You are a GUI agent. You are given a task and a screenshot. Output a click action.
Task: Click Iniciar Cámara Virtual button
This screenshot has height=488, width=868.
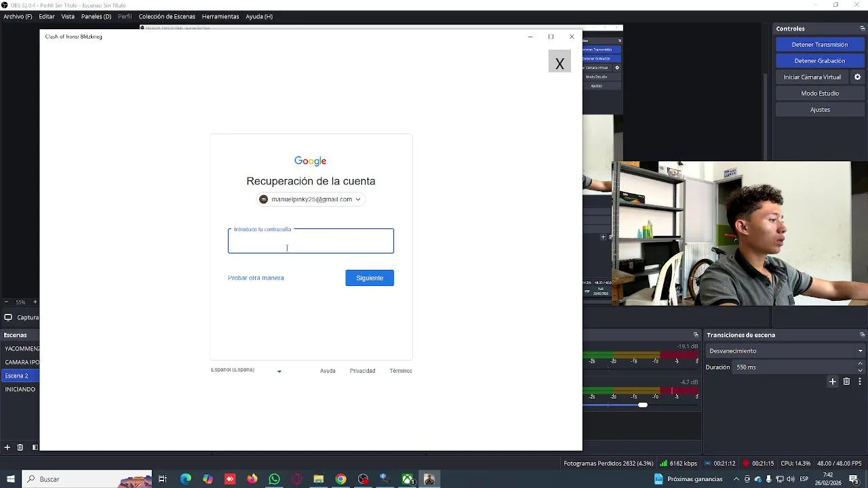pos(812,77)
